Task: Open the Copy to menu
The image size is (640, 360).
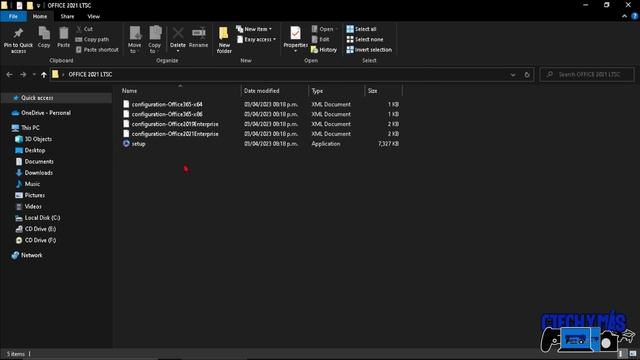Action: click(x=155, y=40)
